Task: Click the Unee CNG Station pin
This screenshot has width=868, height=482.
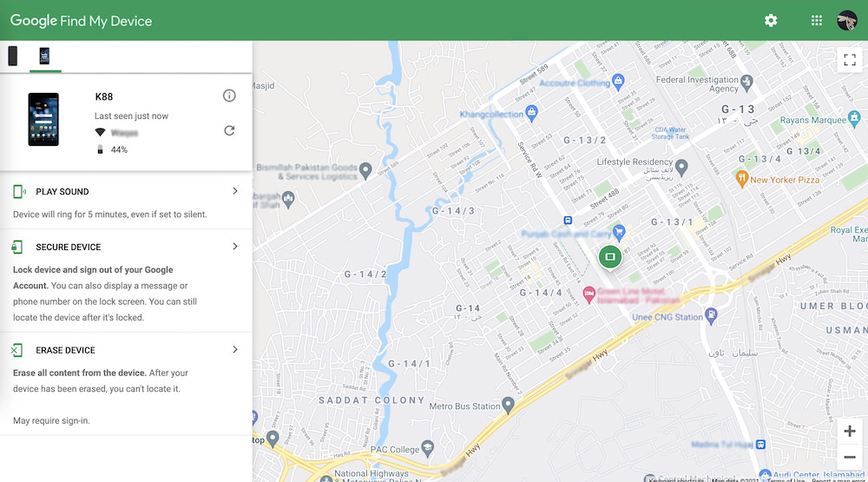Action: [x=712, y=316]
